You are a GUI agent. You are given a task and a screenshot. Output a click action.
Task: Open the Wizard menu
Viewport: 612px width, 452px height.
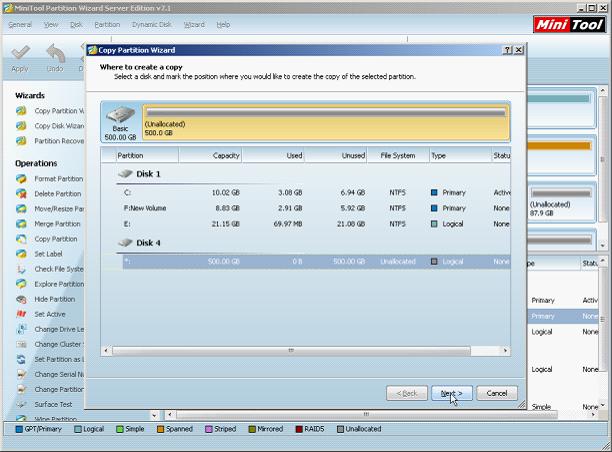[194, 25]
